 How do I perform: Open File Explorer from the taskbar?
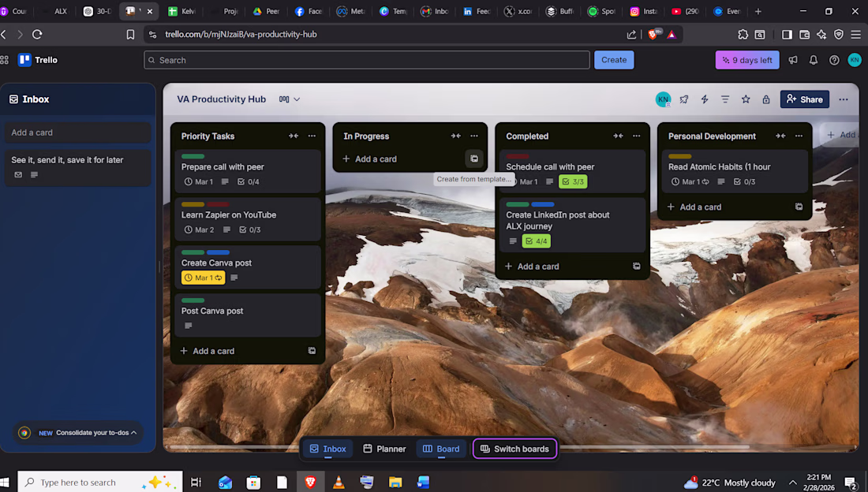[395, 482]
